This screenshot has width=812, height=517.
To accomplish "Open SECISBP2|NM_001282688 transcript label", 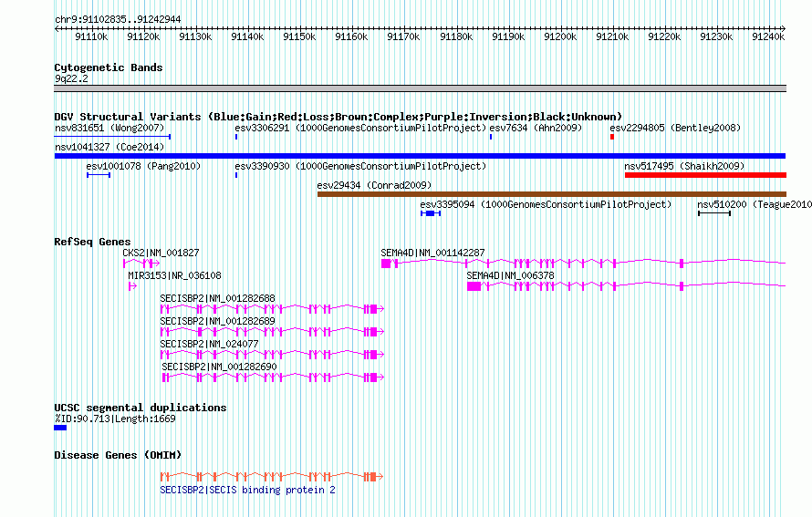I will (217, 298).
